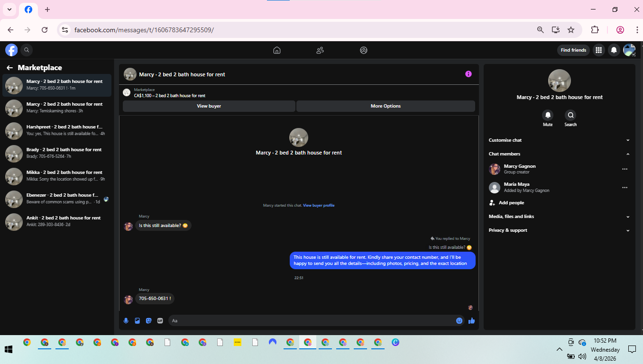
Task: Open the Chrome extensions puzzle icon
Action: click(x=595, y=30)
